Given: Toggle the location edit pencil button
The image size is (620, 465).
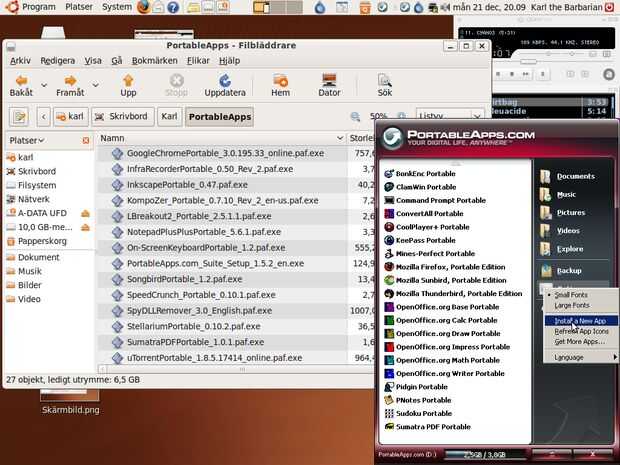Looking at the screenshot, I should pyautogui.click(x=19, y=117).
